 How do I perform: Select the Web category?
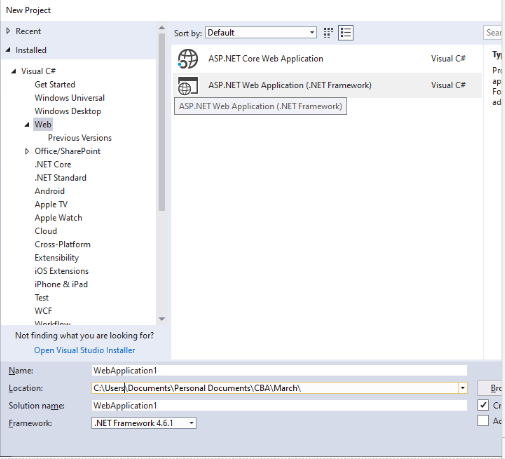point(43,124)
